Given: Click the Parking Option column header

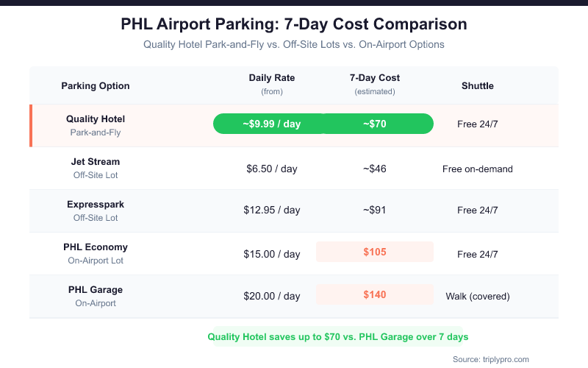Looking at the screenshot, I should tap(96, 85).
